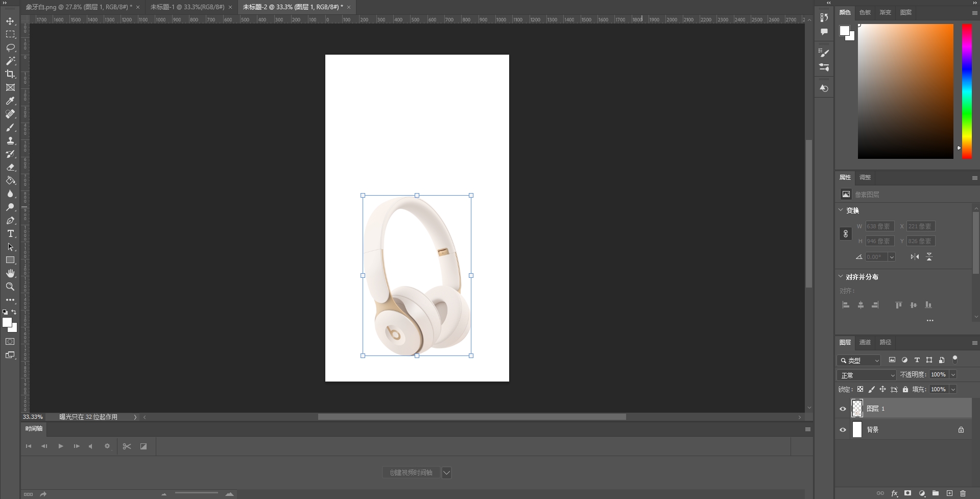The image size is (980, 499).
Task: Select the Eyedropper tool
Action: point(10,101)
